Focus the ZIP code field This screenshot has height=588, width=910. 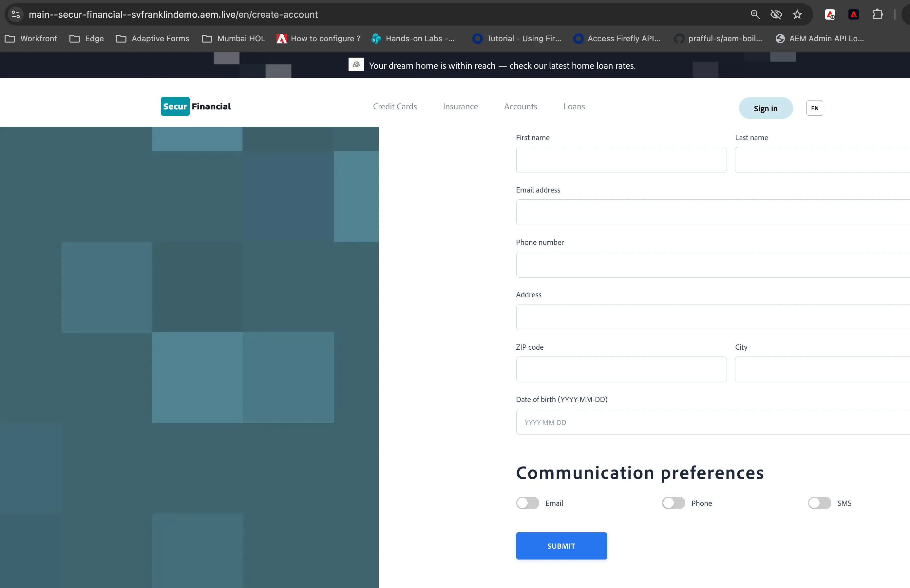621,369
